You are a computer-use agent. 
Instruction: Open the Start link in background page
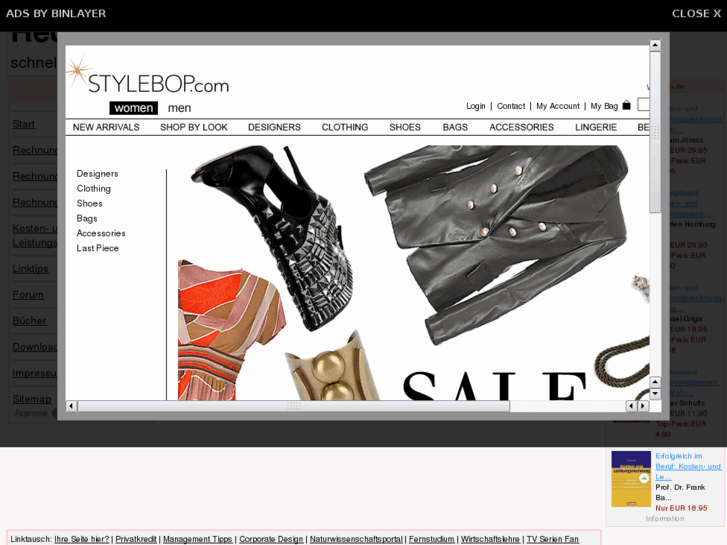[24, 124]
